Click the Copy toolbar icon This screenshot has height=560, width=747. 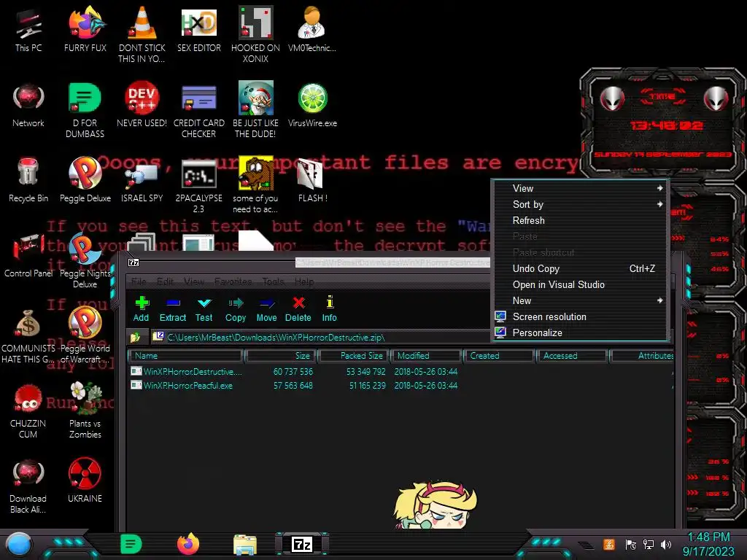[x=236, y=308]
